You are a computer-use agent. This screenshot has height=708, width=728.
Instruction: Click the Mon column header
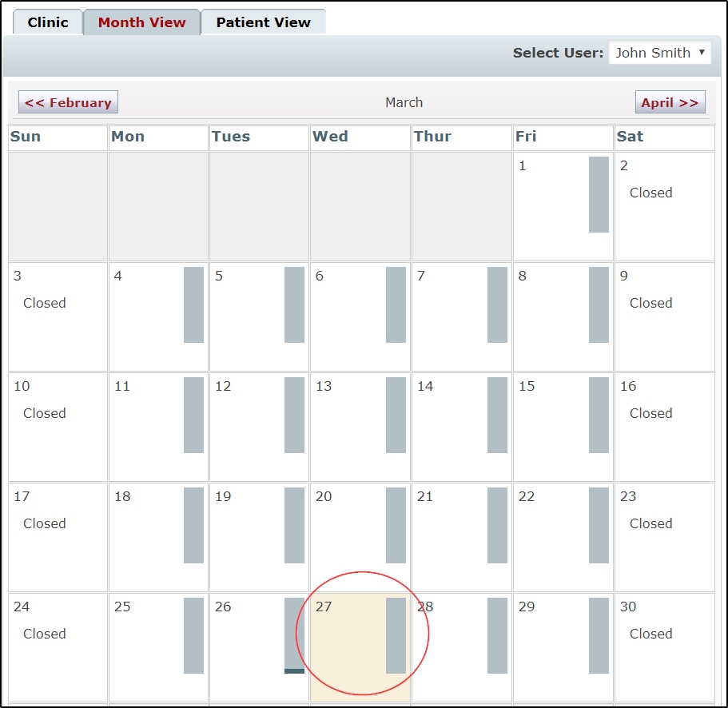[128, 137]
